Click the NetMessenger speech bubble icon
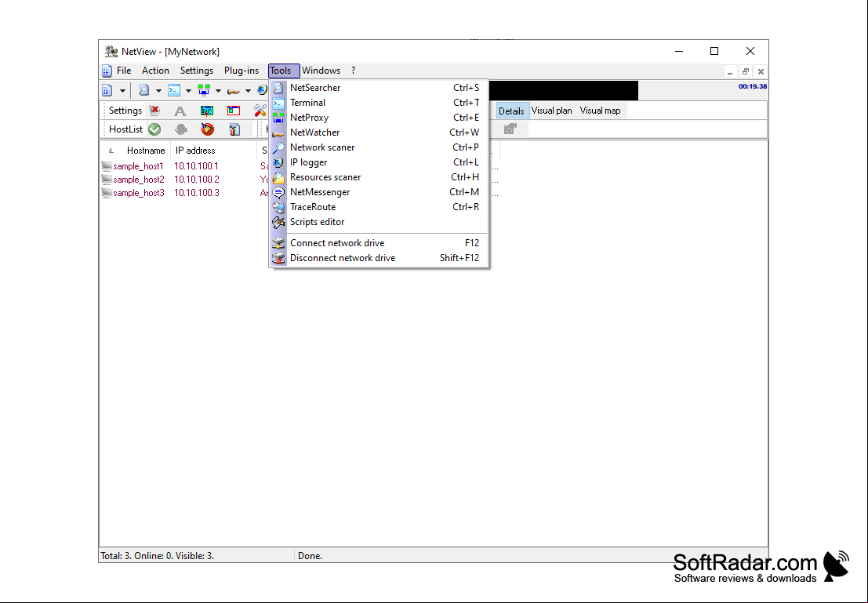This screenshot has height=603, width=868. [278, 192]
